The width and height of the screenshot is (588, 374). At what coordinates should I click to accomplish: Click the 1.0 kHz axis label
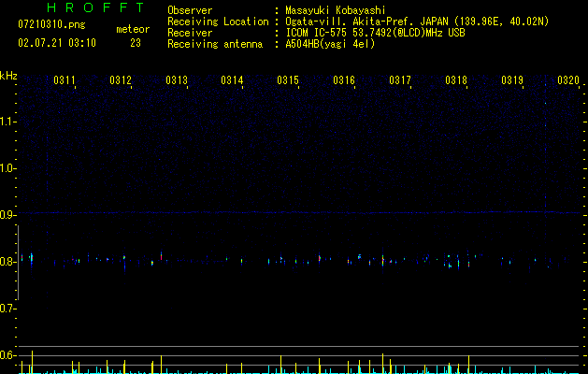coord(7,168)
